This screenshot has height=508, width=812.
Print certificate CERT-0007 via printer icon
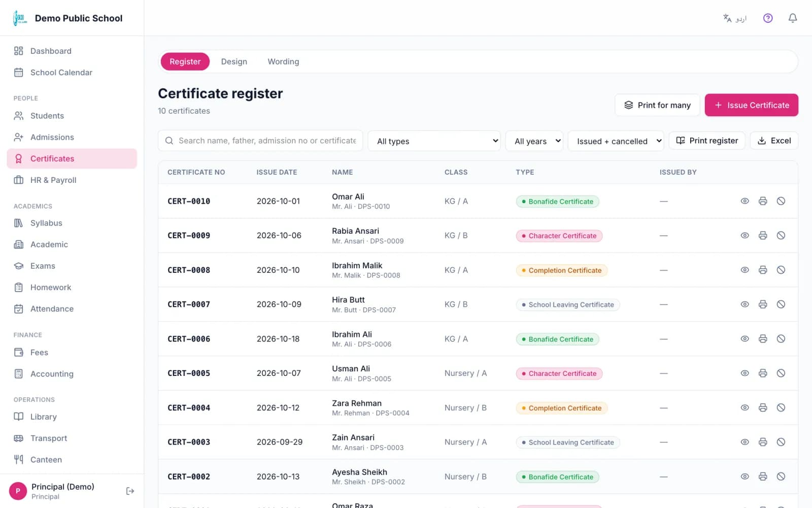763,304
